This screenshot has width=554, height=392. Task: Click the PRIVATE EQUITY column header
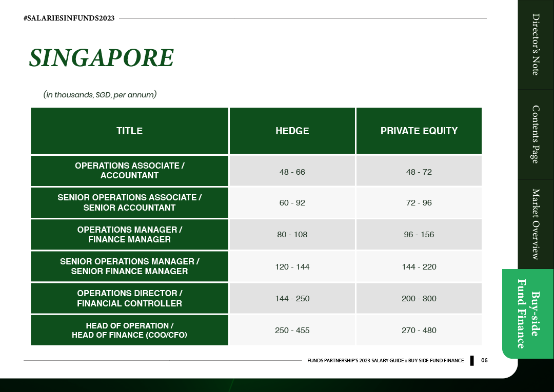(419, 131)
